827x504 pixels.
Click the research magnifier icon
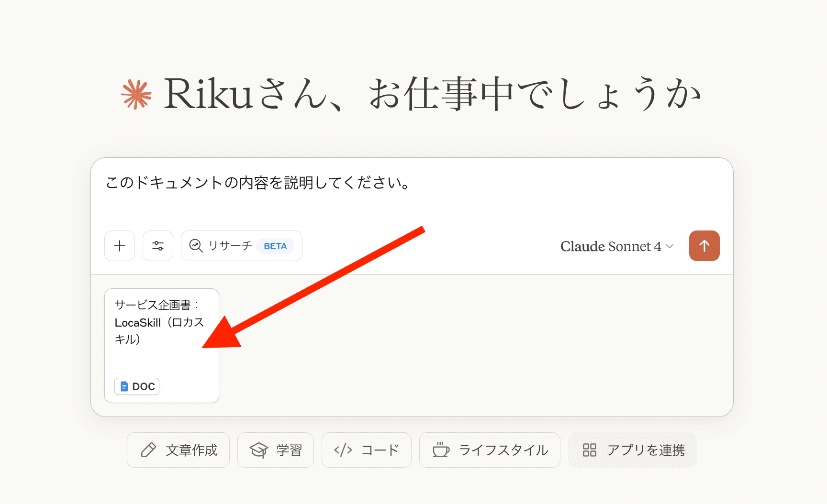(196, 246)
